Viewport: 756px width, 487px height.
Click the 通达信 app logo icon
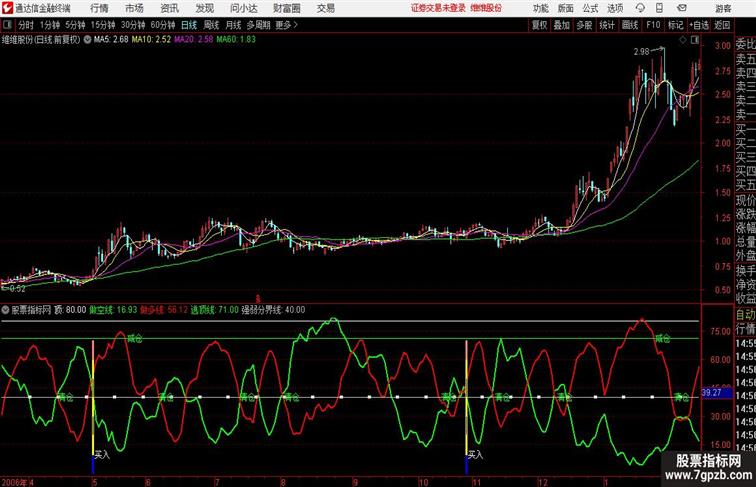[x=7, y=8]
